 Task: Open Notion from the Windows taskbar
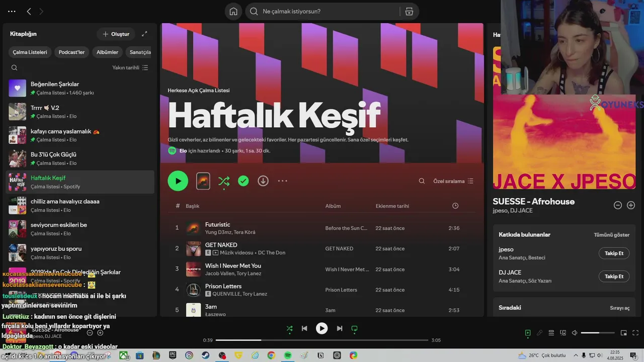click(x=320, y=355)
